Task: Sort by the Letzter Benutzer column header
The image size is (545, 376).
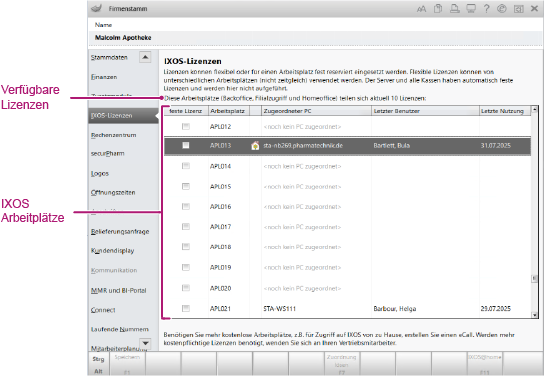Action: tap(425, 111)
